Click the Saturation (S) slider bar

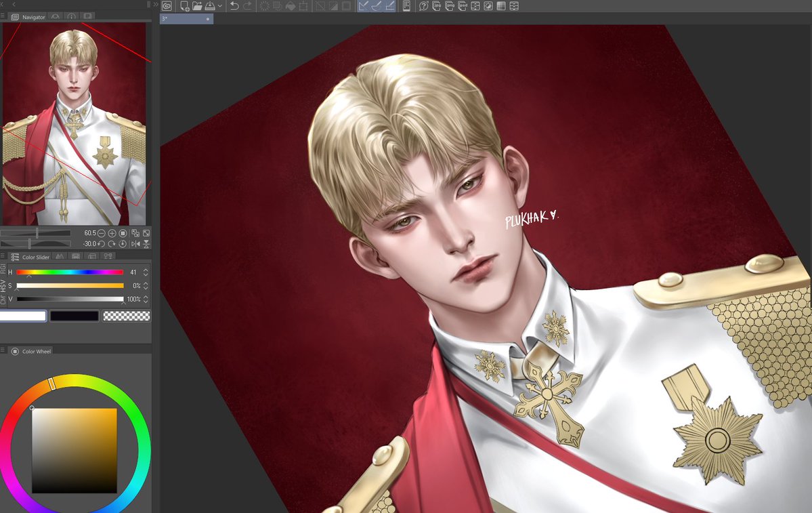(x=70, y=285)
